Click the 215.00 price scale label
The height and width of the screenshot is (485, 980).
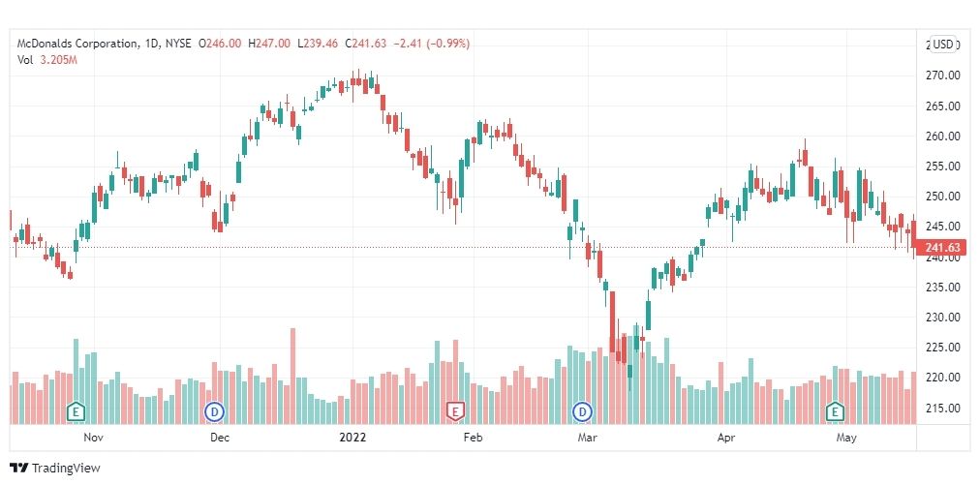coord(945,409)
